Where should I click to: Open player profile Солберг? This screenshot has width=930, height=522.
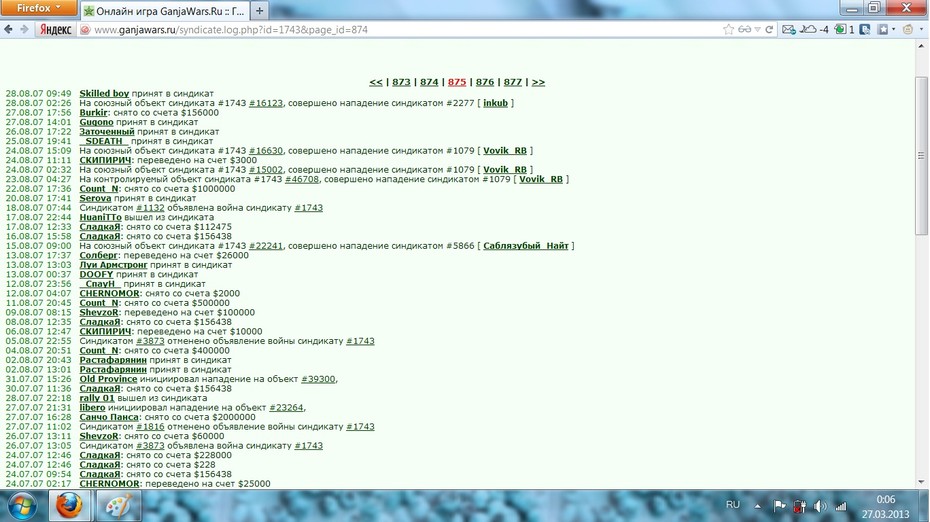98,255
